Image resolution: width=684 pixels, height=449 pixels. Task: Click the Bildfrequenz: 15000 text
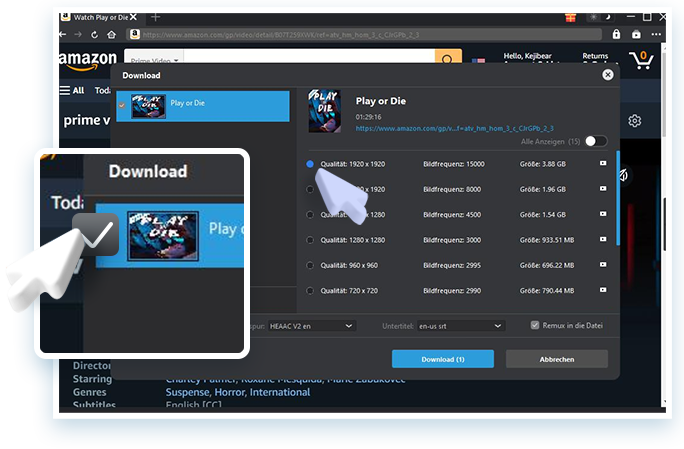pos(454,164)
